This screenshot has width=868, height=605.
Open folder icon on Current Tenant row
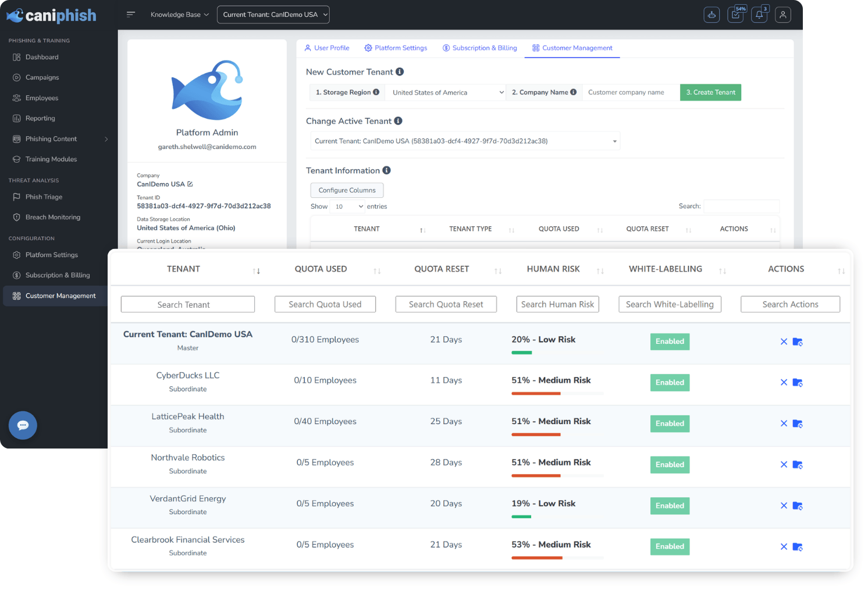point(798,341)
